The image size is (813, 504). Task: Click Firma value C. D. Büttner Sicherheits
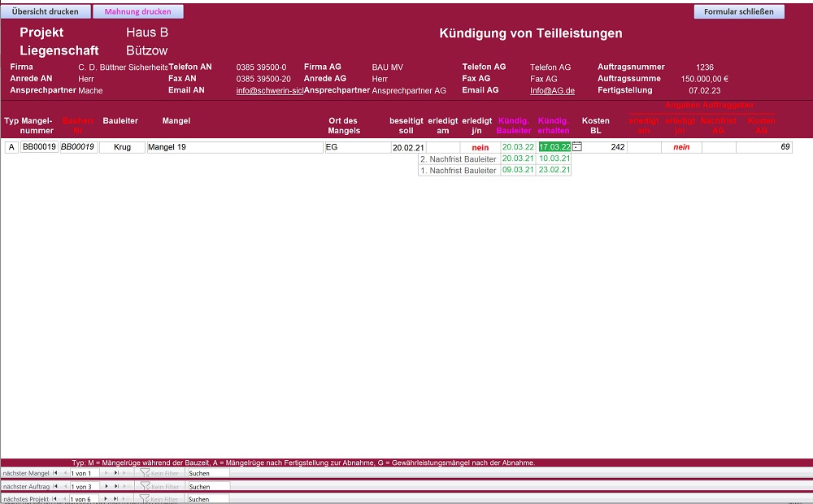[x=123, y=67]
